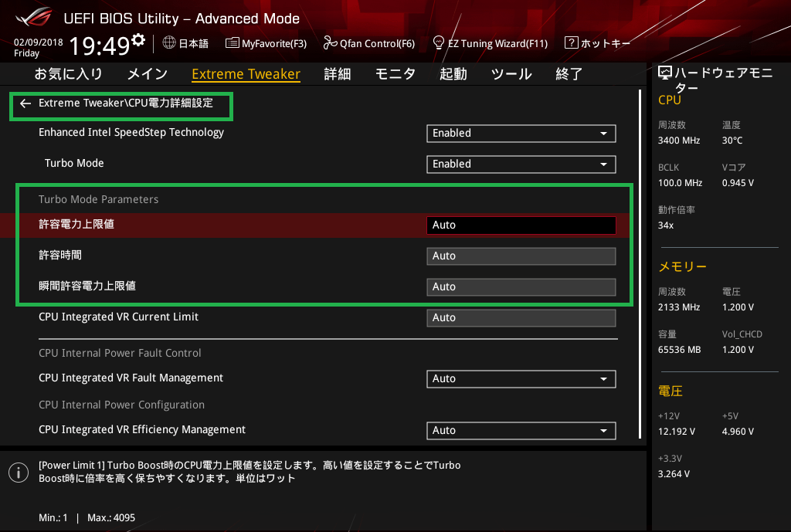Click the Turbo Mode setting label
Image resolution: width=791 pixels, height=532 pixels.
coord(74,164)
